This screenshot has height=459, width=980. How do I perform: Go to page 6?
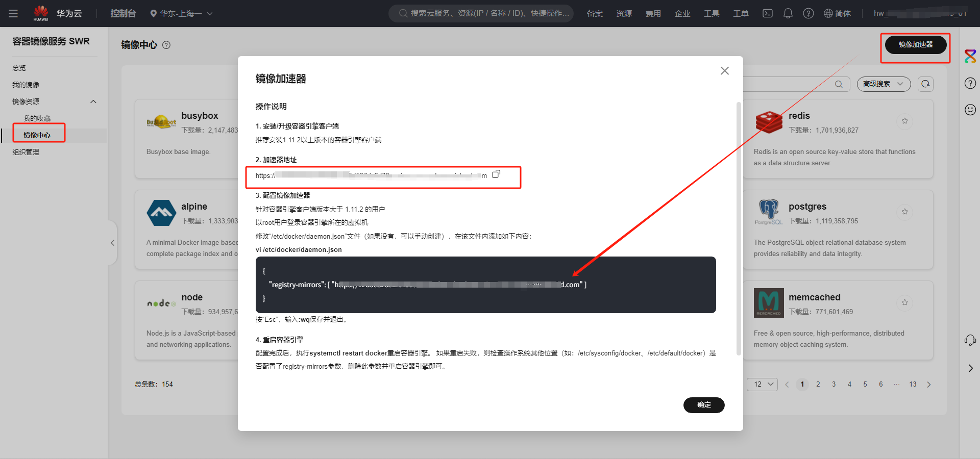(x=881, y=384)
